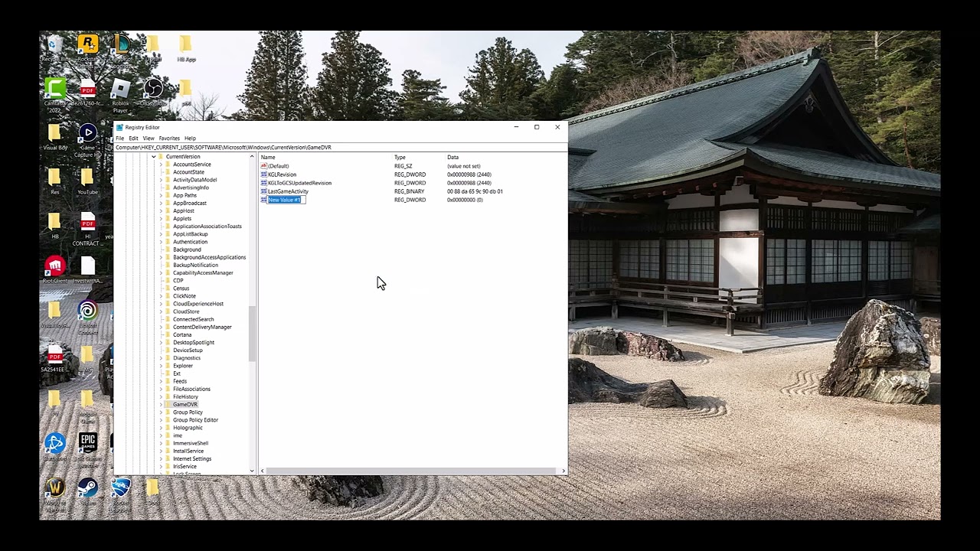Expand the App Paths key

coord(161,195)
